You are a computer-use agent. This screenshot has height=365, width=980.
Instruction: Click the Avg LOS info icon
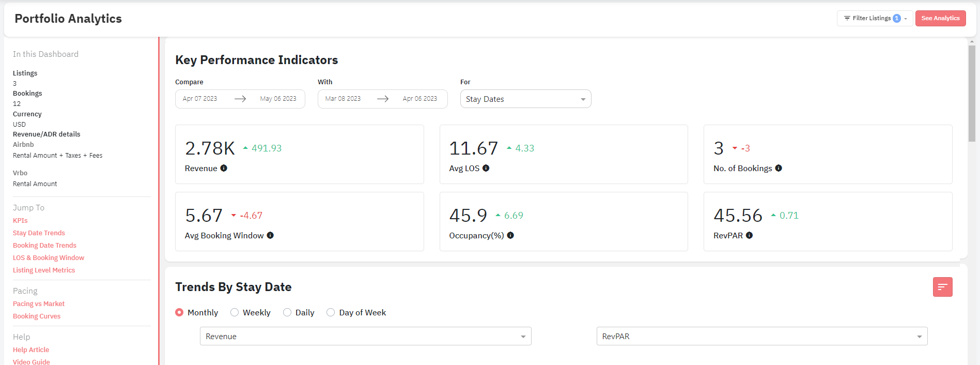point(486,168)
